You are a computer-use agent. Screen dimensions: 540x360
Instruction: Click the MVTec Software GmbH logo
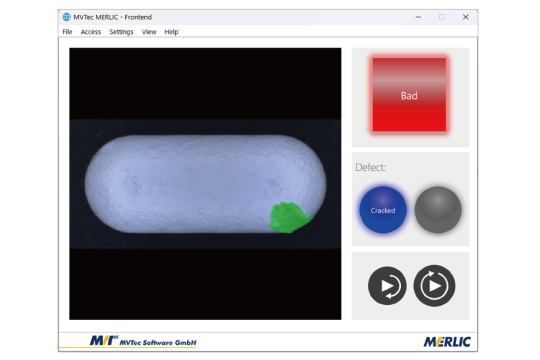click(x=143, y=341)
